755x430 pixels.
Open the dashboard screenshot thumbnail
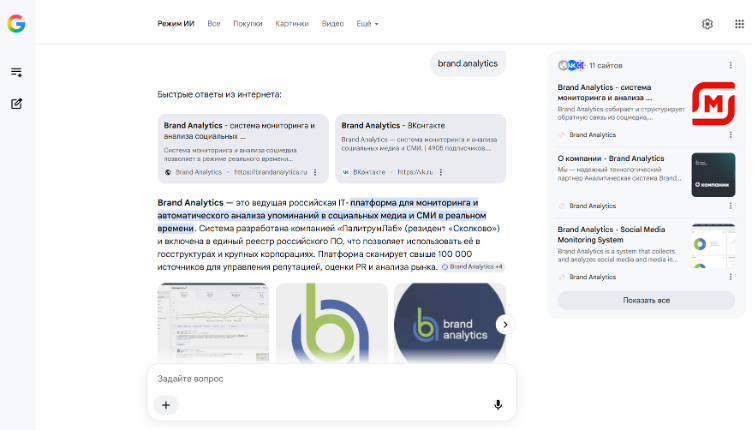(x=213, y=322)
